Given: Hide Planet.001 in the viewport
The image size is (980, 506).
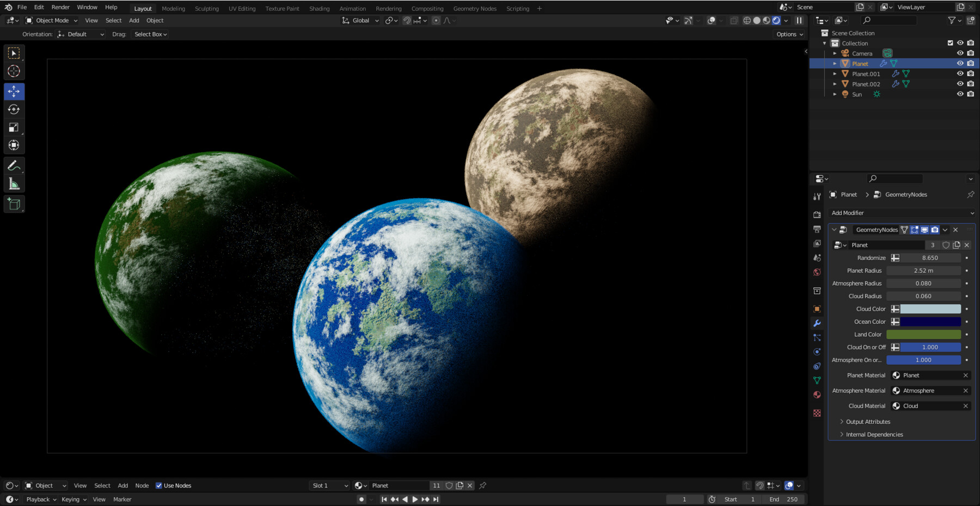Looking at the screenshot, I should pyautogui.click(x=960, y=73).
